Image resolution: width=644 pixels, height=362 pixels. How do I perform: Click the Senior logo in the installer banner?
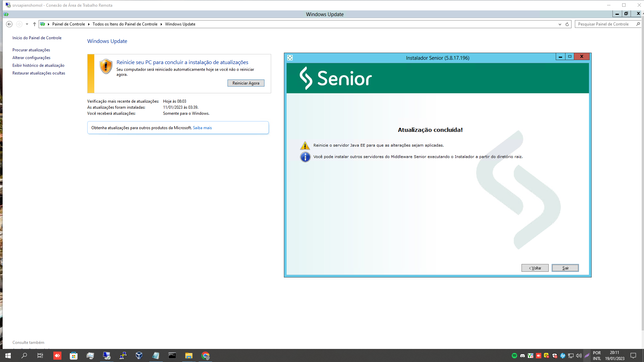[336, 78]
